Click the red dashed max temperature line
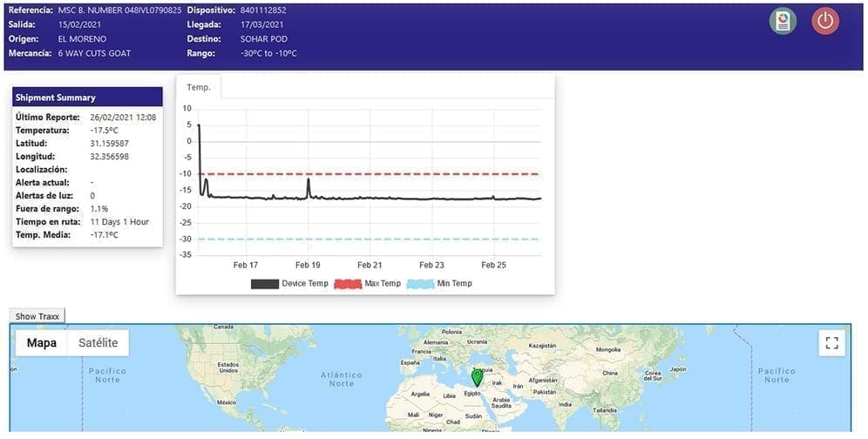This screenshot has height=439, width=868. tap(392, 174)
